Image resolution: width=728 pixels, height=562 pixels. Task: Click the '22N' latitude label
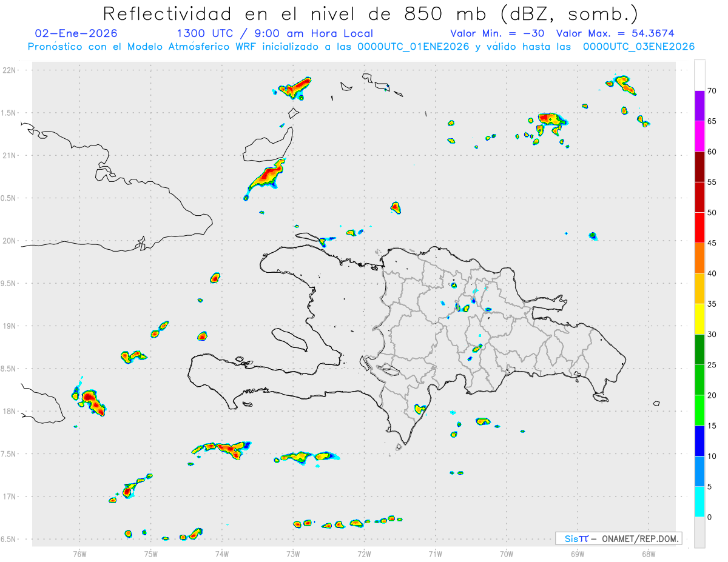tap(10, 70)
